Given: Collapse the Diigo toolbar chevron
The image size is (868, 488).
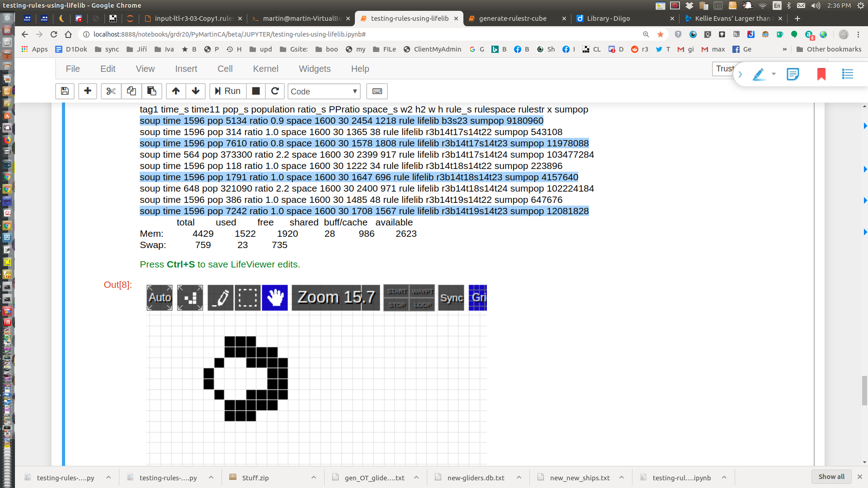Looking at the screenshot, I should (x=740, y=75).
